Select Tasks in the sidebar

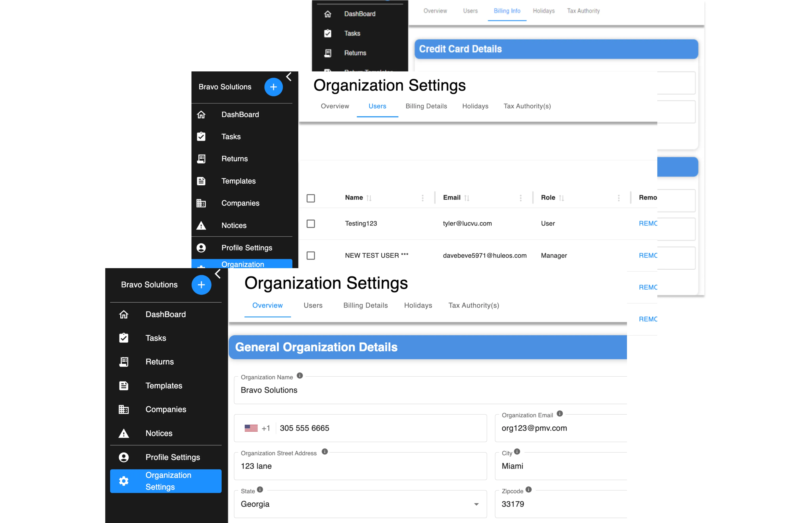coord(156,338)
